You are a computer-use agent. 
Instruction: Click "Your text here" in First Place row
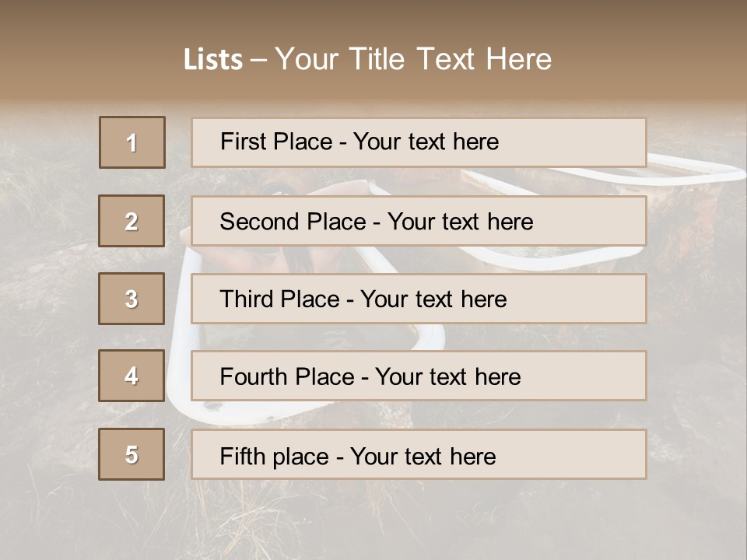click(426, 142)
